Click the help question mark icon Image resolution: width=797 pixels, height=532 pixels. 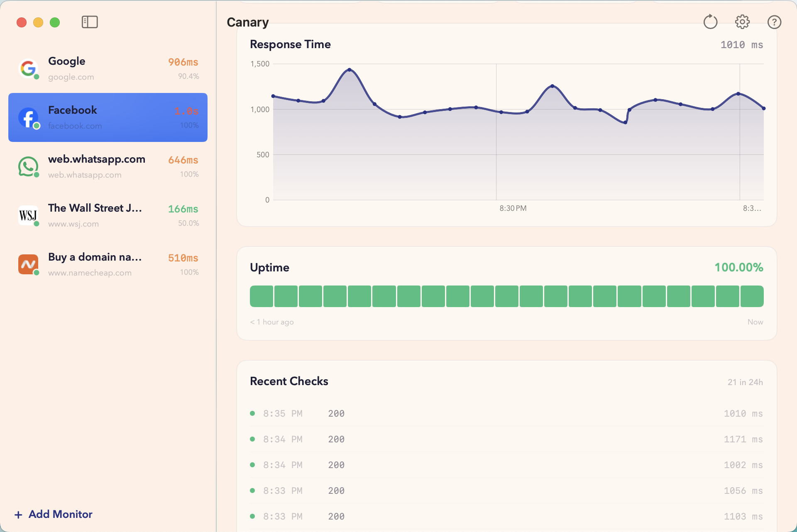774,22
